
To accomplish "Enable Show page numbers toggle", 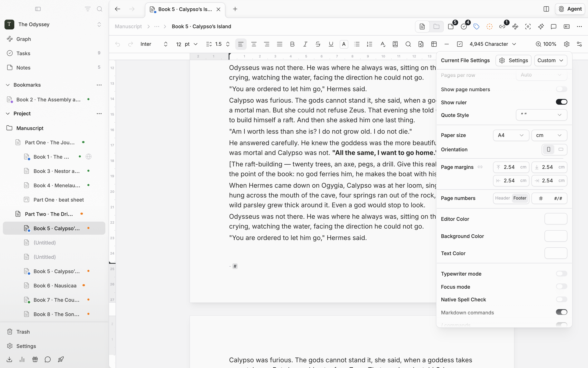I will [561, 89].
